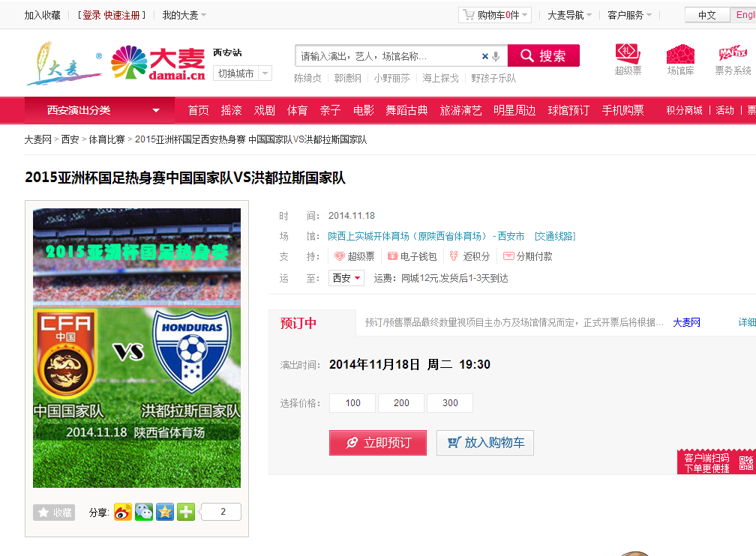The width and height of the screenshot is (756, 556).
Task: Open the 票务系统 ticketing system icon
Action: (733, 60)
